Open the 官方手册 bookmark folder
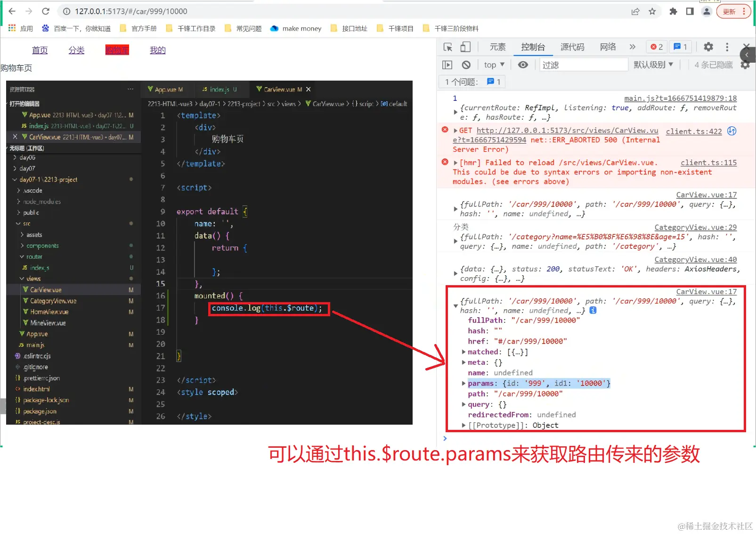 [x=138, y=28]
